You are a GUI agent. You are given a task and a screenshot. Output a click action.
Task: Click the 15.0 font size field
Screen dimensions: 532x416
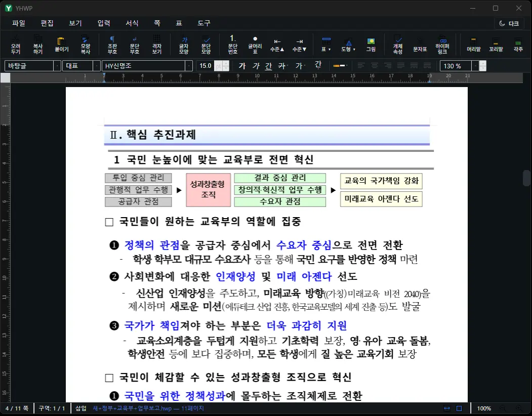(x=206, y=65)
